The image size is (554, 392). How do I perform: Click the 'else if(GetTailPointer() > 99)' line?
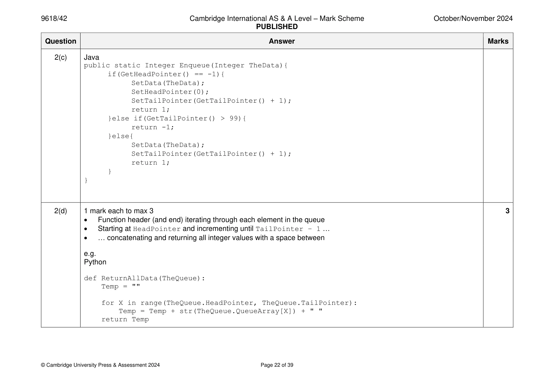point(177,118)
